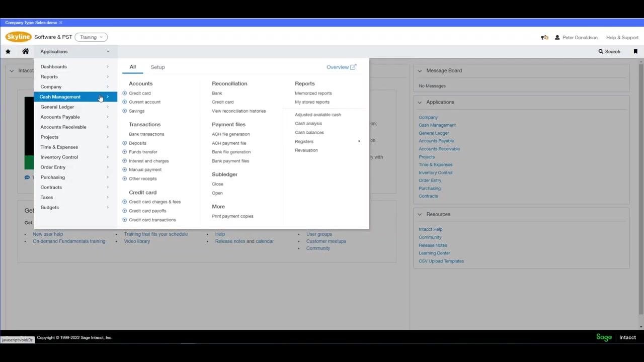The height and width of the screenshot is (362, 644).
Task: Add Interest and charges via plus icon
Action: point(125,161)
